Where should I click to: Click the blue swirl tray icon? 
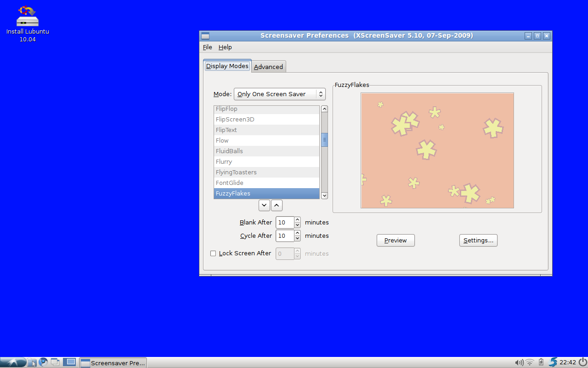tap(553, 362)
